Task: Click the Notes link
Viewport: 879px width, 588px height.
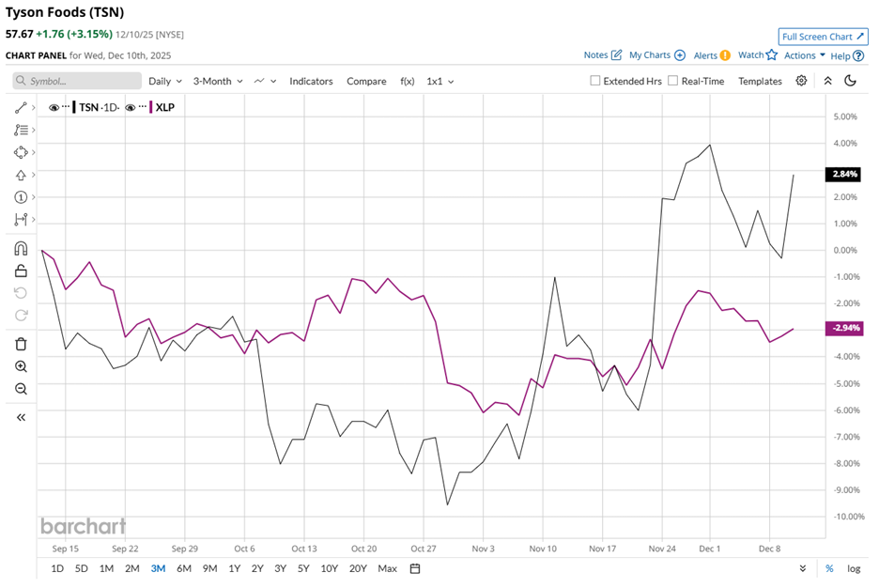Action: point(596,54)
